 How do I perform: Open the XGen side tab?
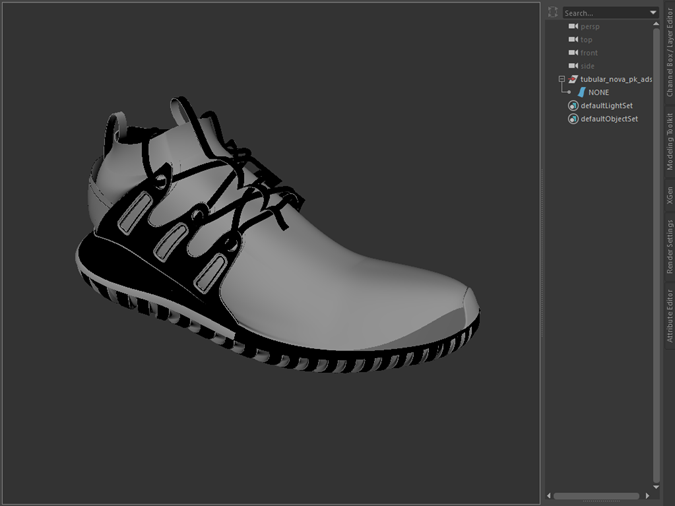point(669,195)
